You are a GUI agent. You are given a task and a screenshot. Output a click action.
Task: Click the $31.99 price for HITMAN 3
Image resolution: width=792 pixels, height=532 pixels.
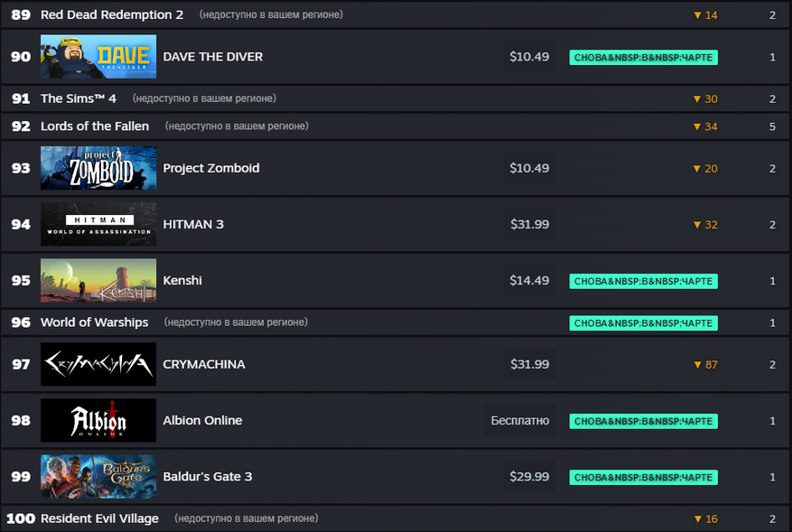(529, 224)
